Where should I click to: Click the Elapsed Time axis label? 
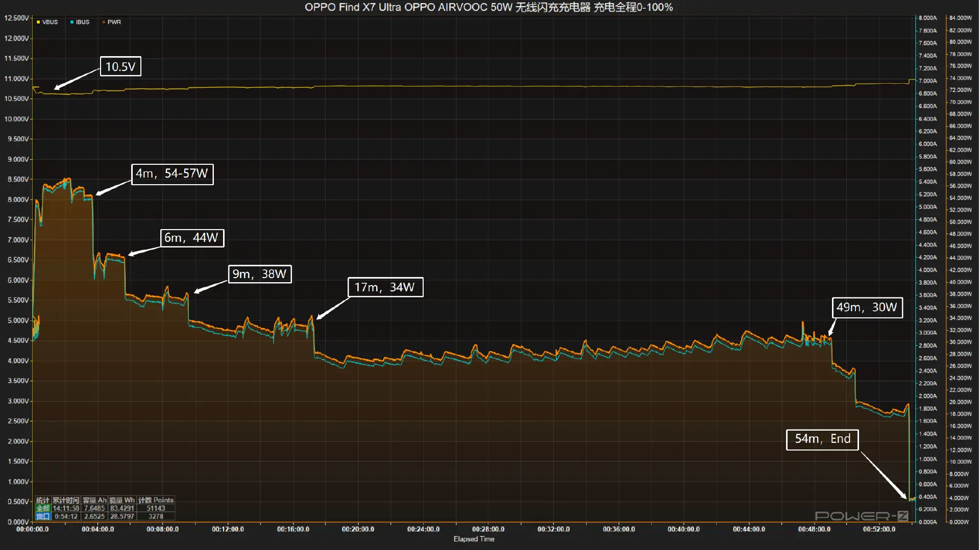tap(474, 539)
